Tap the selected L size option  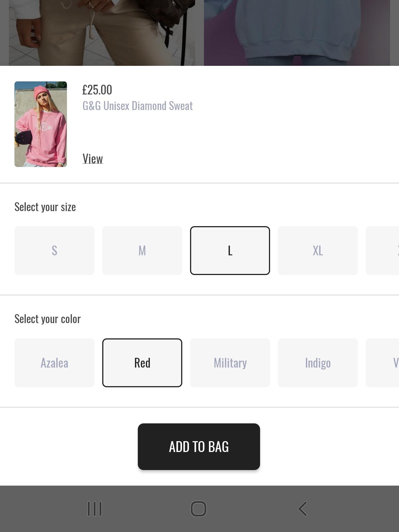point(230,251)
